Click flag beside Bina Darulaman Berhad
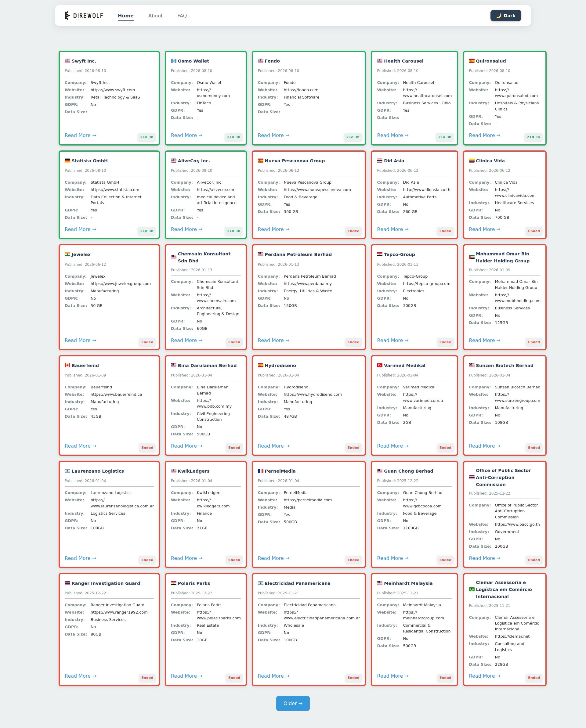The image size is (586, 728). click(x=174, y=365)
